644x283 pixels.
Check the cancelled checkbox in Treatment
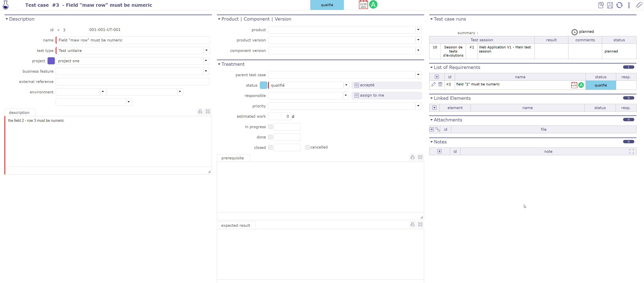tap(307, 147)
